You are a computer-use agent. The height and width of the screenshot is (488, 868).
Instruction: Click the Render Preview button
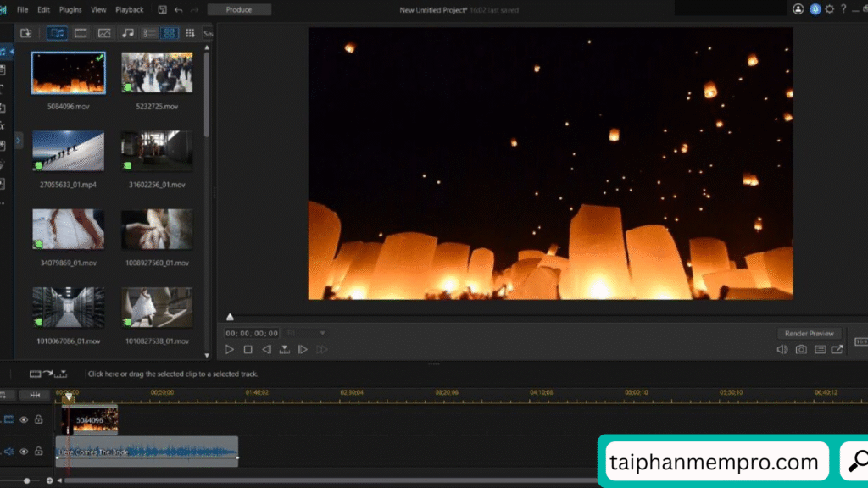click(810, 334)
